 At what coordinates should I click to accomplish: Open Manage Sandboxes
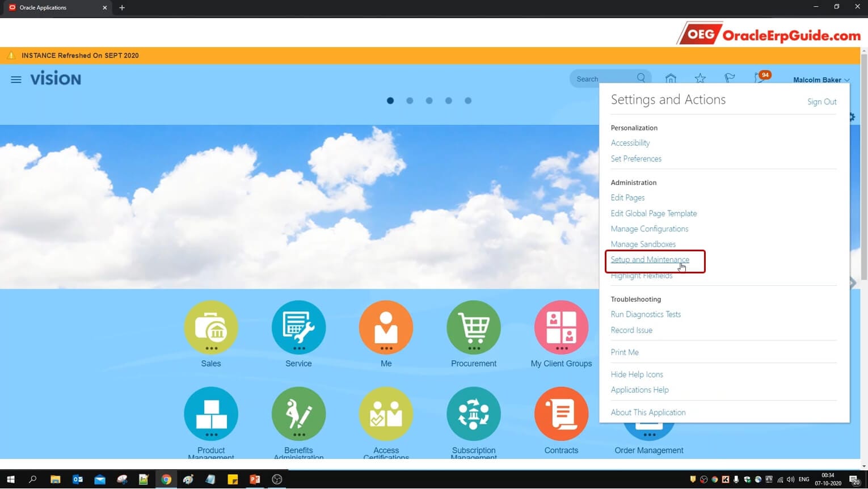click(643, 244)
